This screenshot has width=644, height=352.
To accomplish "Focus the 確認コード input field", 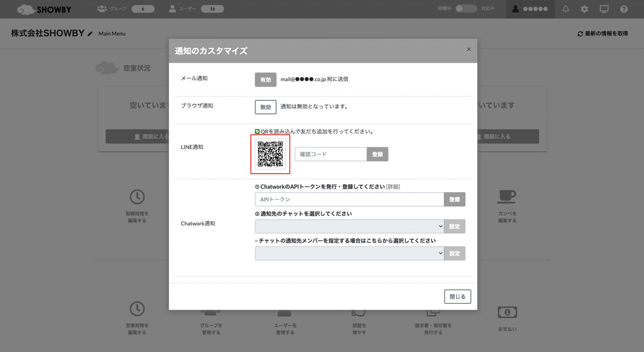I will (x=331, y=154).
